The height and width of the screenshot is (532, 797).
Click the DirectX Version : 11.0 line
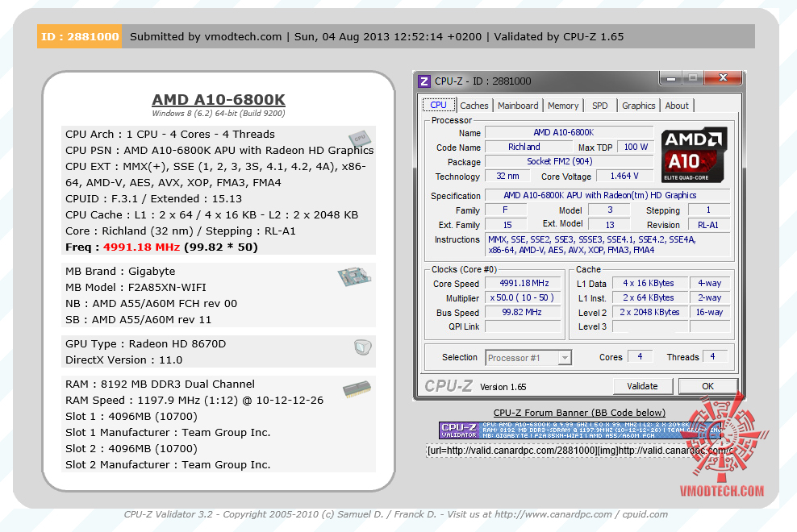click(123, 360)
